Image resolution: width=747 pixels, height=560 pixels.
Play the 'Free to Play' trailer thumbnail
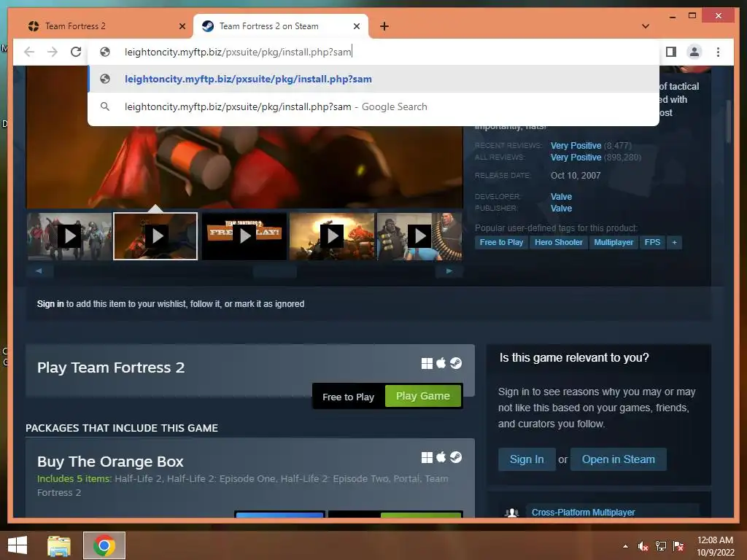(244, 236)
